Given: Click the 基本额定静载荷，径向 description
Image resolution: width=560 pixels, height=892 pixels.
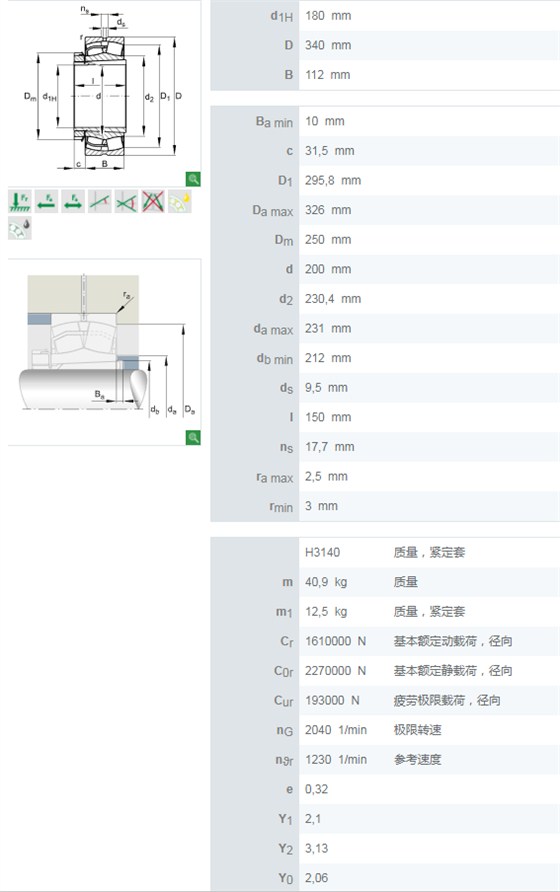Looking at the screenshot, I should (x=453, y=671).
